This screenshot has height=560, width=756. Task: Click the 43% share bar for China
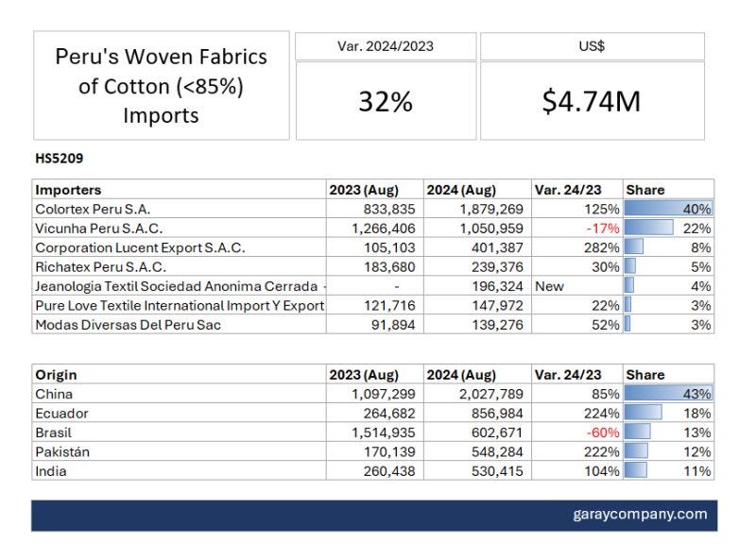coord(669,393)
